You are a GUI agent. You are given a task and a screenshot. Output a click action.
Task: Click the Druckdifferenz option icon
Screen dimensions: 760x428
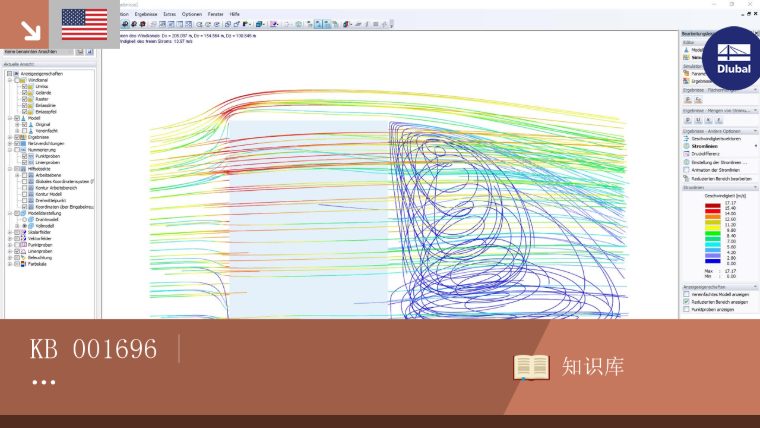pyautogui.click(x=686, y=154)
